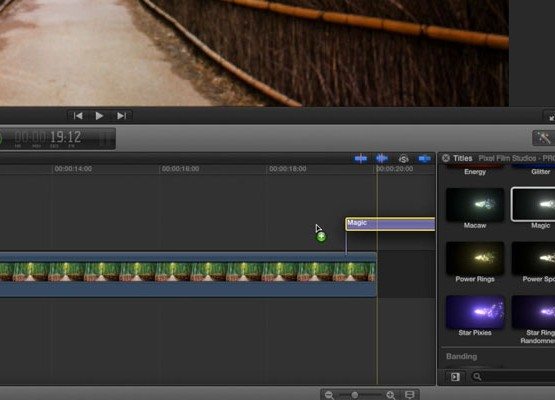Viewport: 555px width, 400px height.
Task: Click the Titles panel heading
Action: click(463, 158)
